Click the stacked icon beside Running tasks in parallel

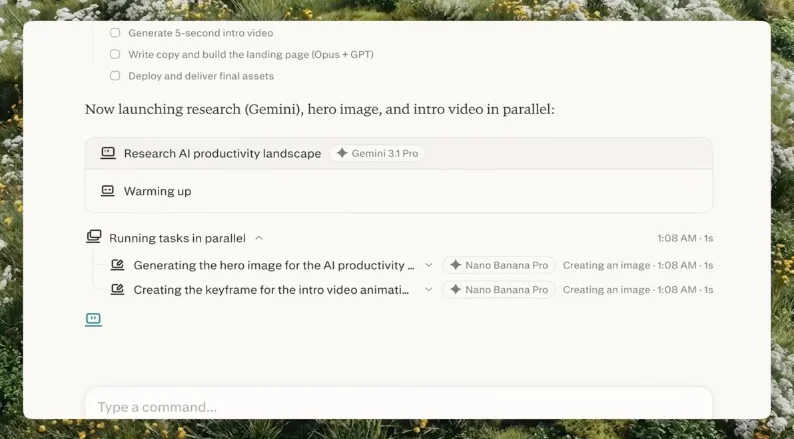[94, 238]
